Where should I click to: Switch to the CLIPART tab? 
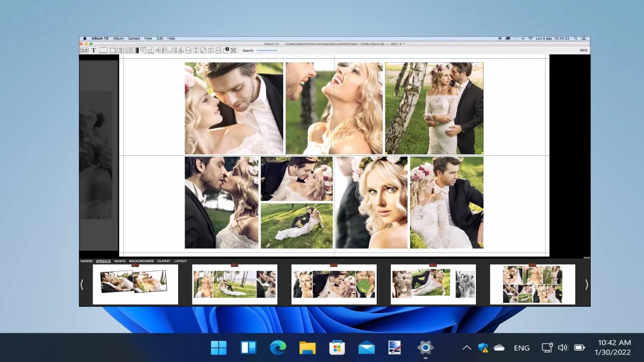(164, 261)
